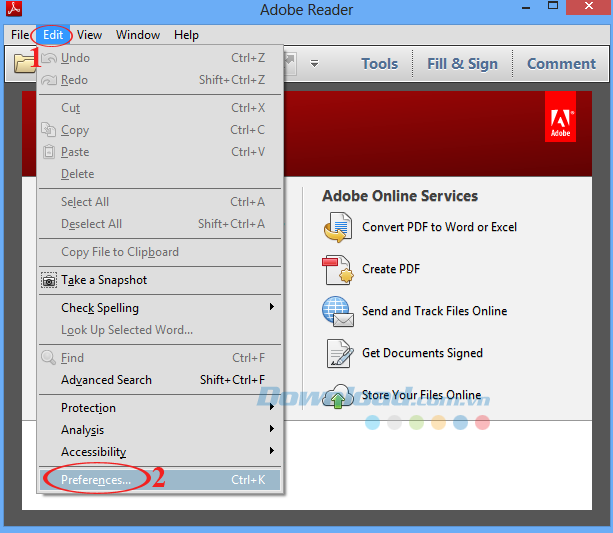This screenshot has width=613, height=533.
Task: Click the Create PDF document icon
Action: 338,270
